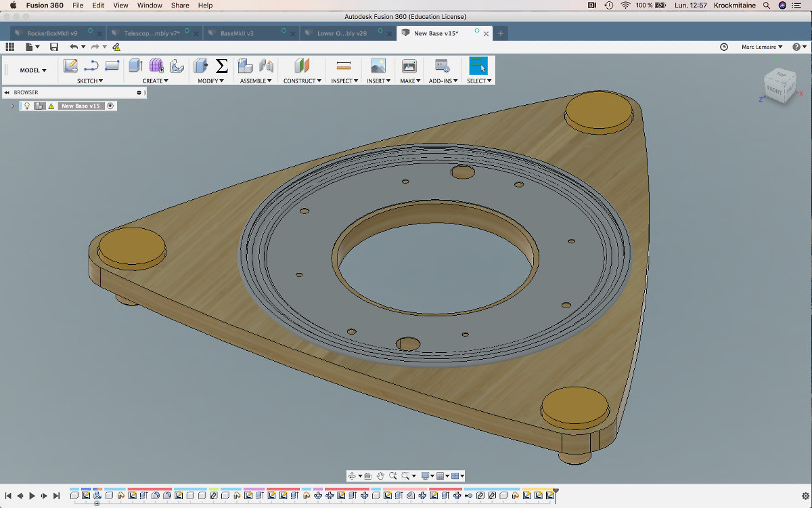Open the INSPECT dropdown menu
This screenshot has width=812, height=508.
coord(344,81)
